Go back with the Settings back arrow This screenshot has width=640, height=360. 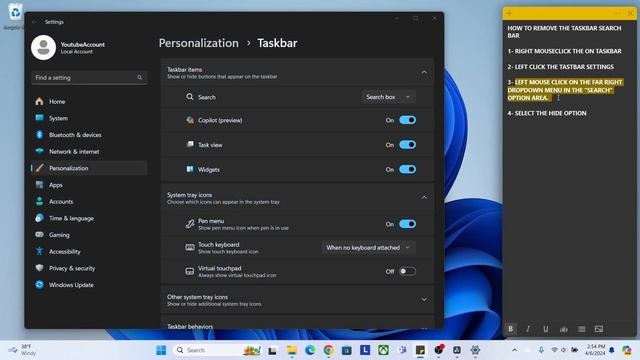tap(34, 22)
